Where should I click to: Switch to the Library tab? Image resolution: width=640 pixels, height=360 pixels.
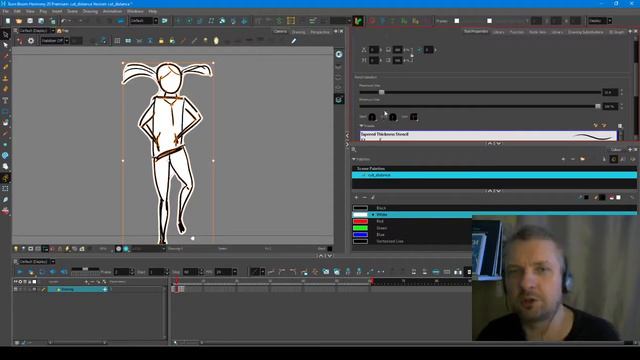pyautogui.click(x=498, y=32)
